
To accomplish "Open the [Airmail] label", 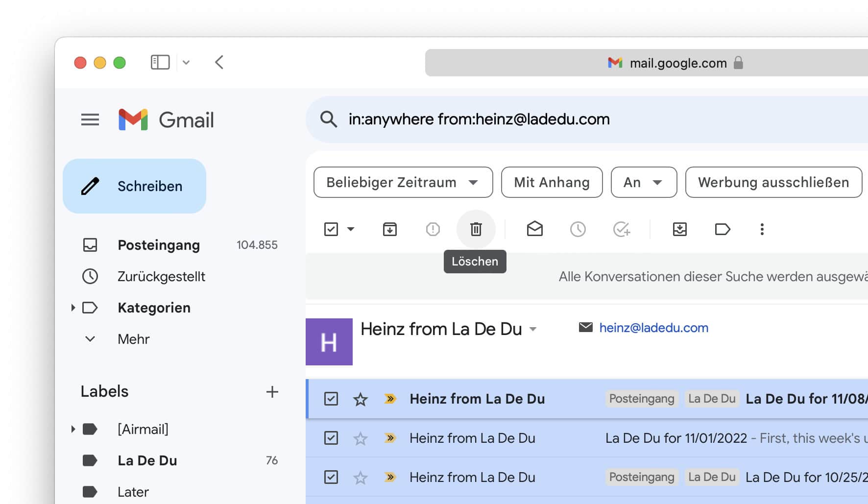I will (143, 429).
